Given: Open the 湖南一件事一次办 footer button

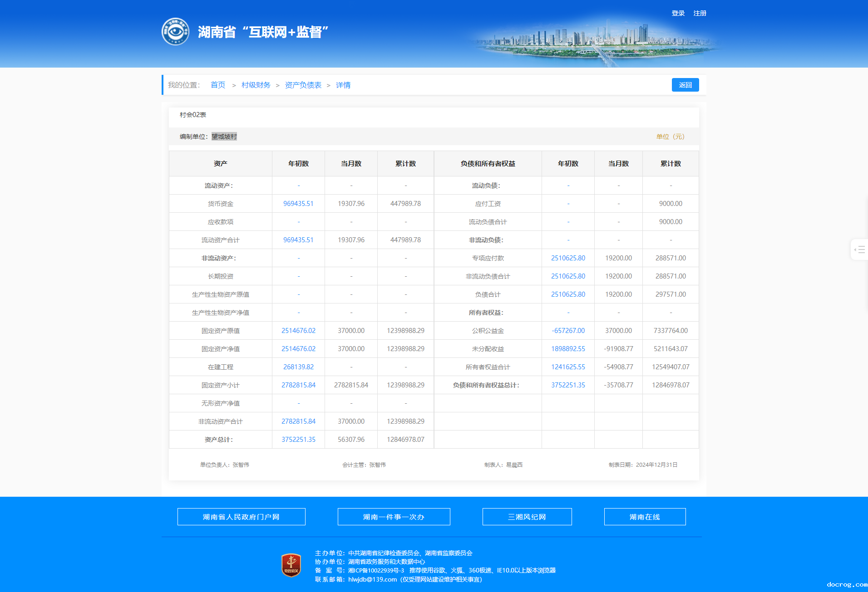Looking at the screenshot, I should pos(394,517).
